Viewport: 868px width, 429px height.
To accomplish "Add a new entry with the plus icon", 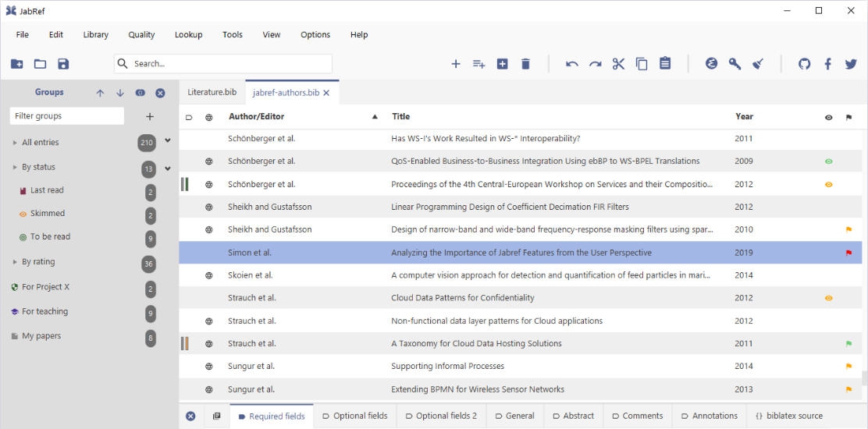I will point(456,64).
